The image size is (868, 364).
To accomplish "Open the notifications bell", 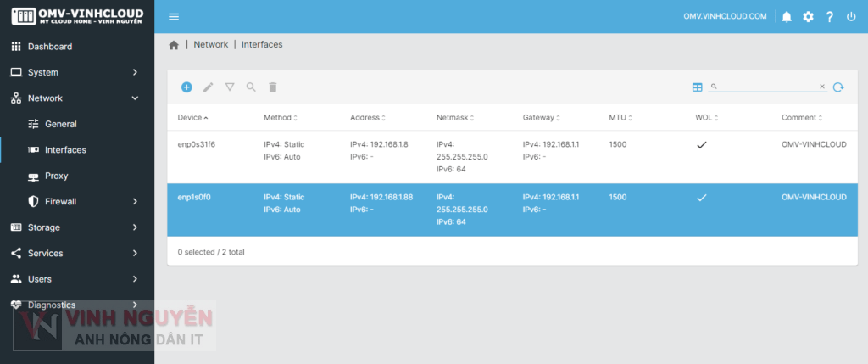I will click(x=787, y=17).
